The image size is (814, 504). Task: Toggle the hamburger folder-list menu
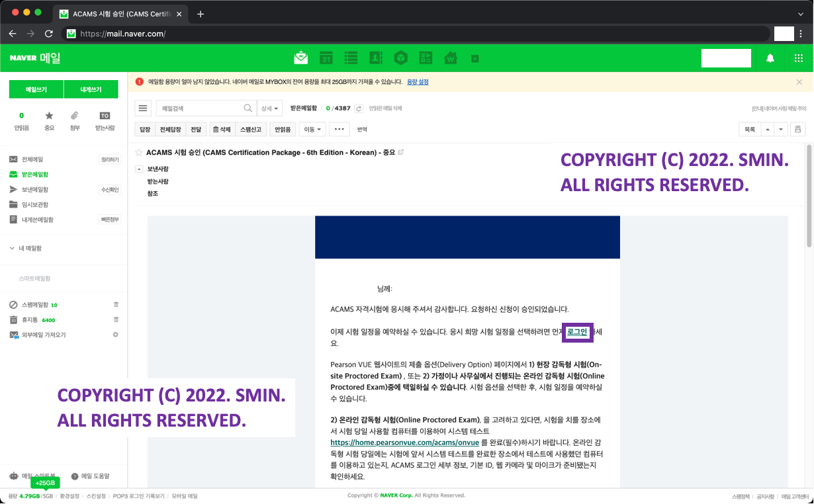tap(142, 108)
